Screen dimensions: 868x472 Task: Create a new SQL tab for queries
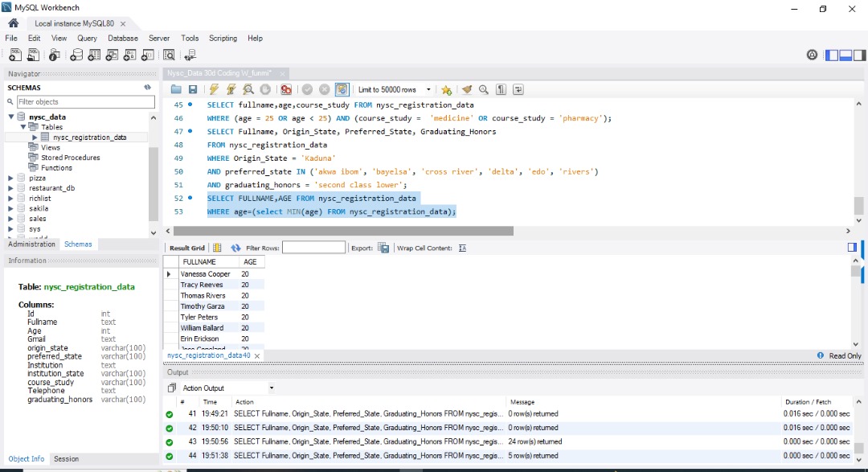pyautogui.click(x=15, y=55)
